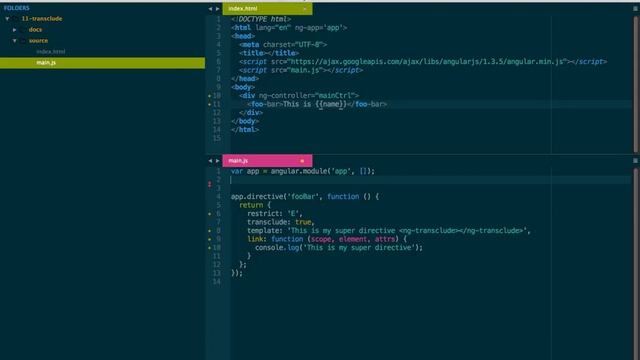
Task: Click gutter marker on index.html line 11
Action: (x=210, y=104)
